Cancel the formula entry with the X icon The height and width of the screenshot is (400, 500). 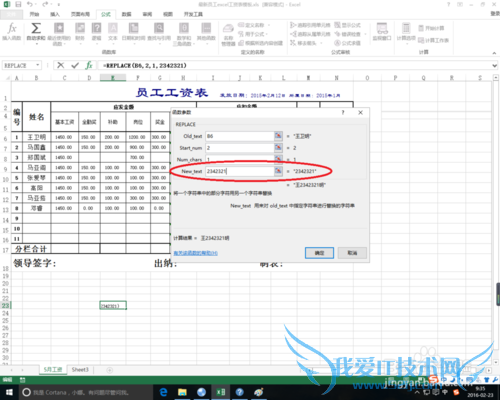pyautogui.click(x=60, y=65)
